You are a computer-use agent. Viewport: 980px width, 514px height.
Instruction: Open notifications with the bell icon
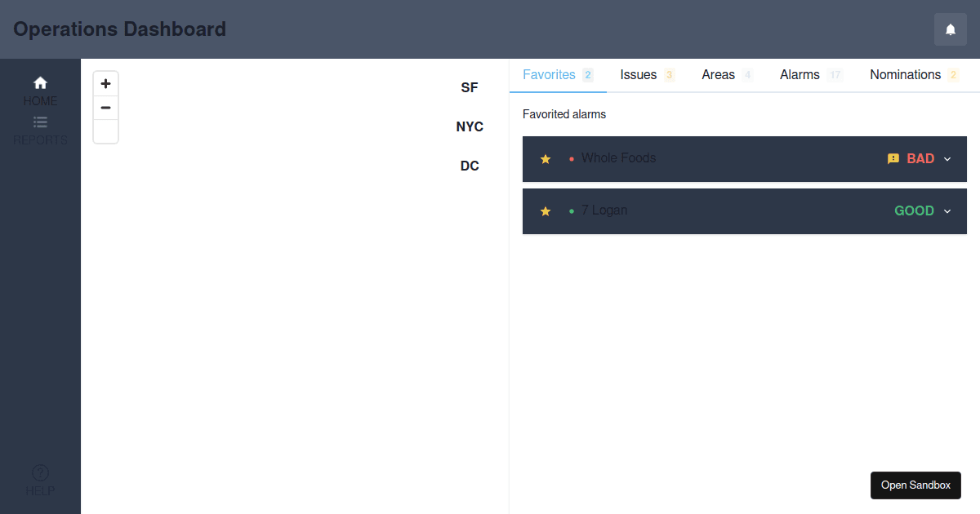[951, 29]
